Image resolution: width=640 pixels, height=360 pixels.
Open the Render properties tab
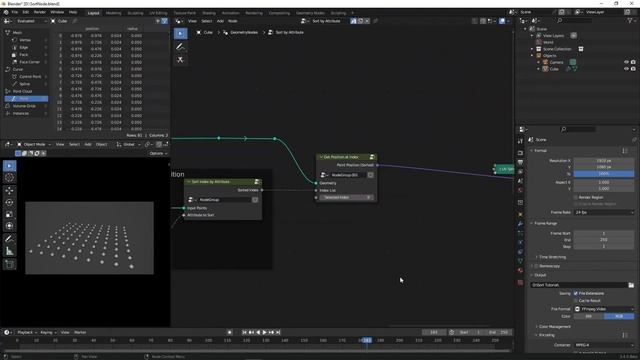pos(520,153)
